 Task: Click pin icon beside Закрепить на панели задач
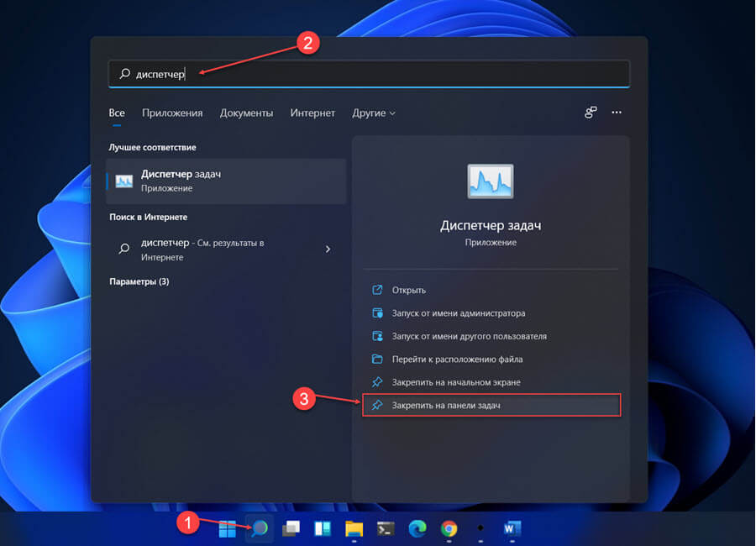pyautogui.click(x=377, y=405)
